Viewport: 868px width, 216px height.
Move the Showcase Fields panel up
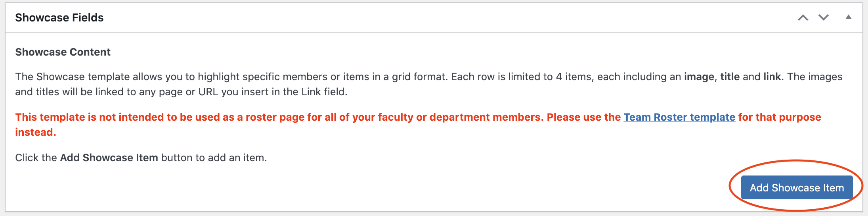803,17
